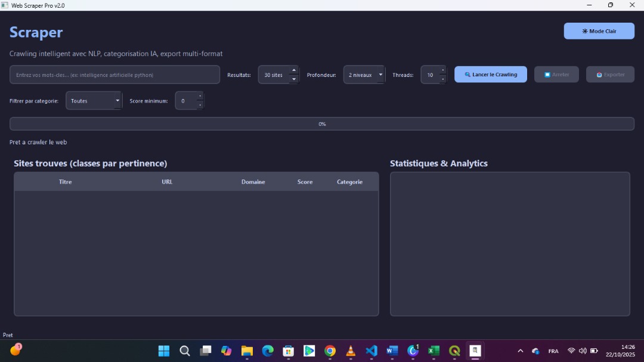Click the crawl progress bar
The height and width of the screenshot is (362, 644).
(321, 124)
